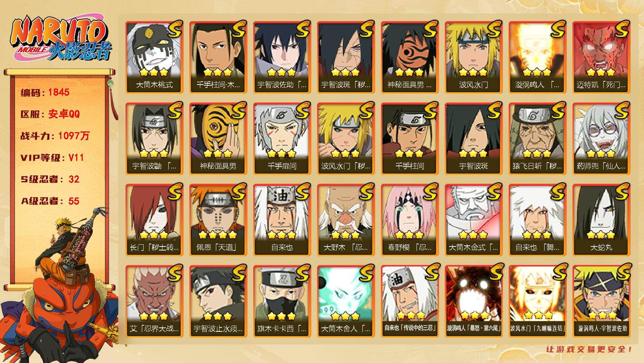Click the 战斗力: 1097万 stat
644x363 pixels.
(x=55, y=136)
